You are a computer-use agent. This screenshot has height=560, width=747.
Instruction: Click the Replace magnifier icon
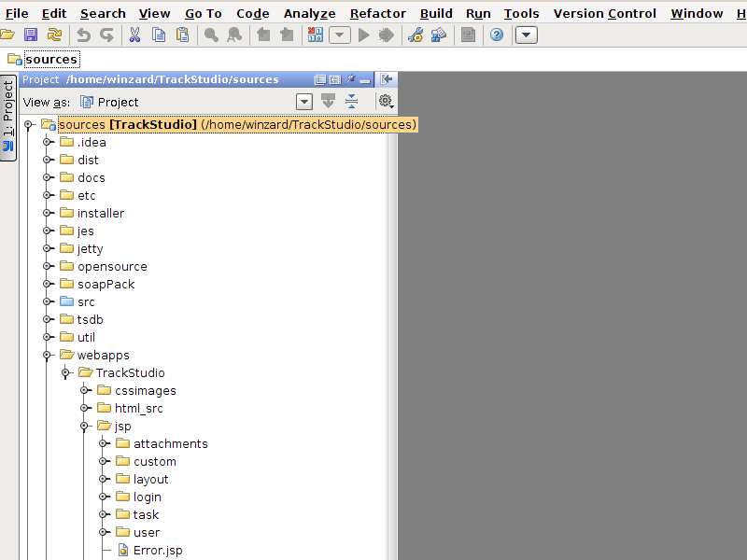click(234, 35)
